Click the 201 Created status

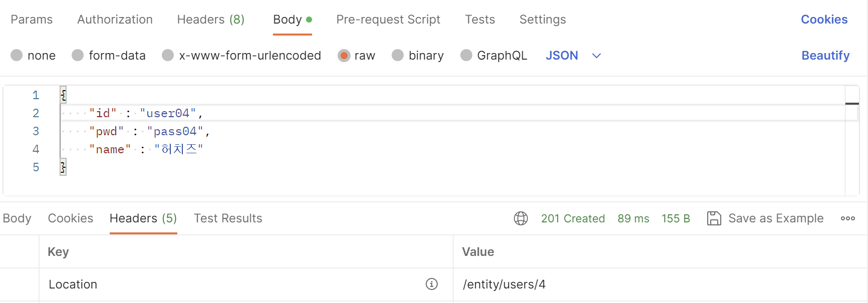[573, 218]
